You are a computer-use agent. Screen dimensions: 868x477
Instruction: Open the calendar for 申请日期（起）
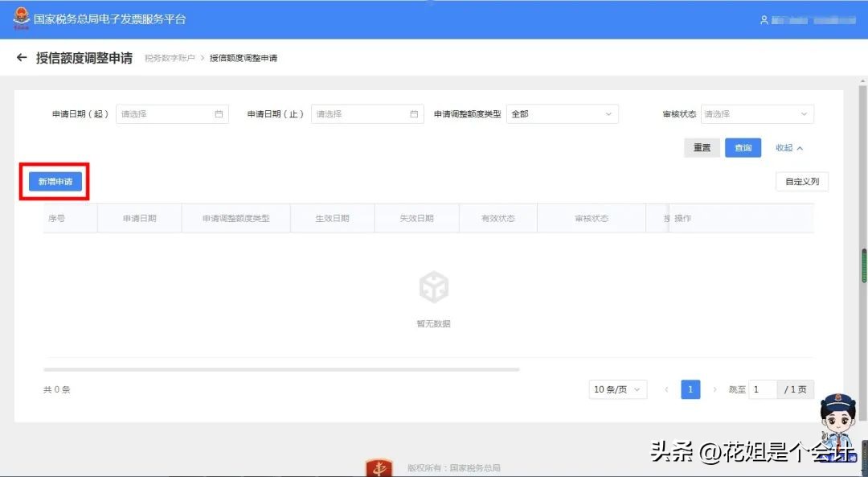218,113
